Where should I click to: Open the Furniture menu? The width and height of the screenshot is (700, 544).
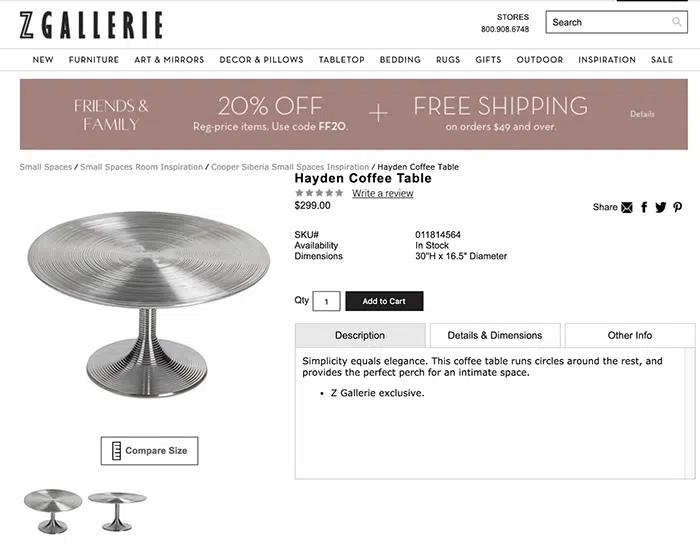pyautogui.click(x=94, y=60)
